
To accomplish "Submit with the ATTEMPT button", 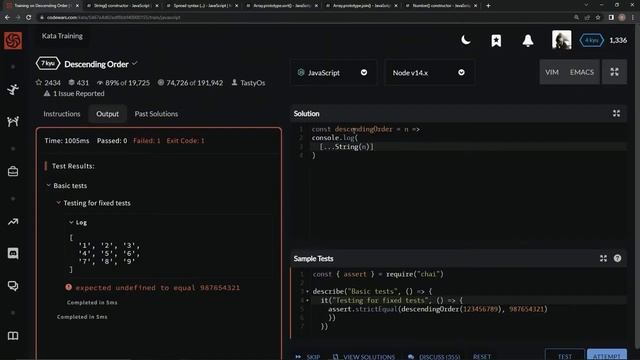I will [x=607, y=355].
